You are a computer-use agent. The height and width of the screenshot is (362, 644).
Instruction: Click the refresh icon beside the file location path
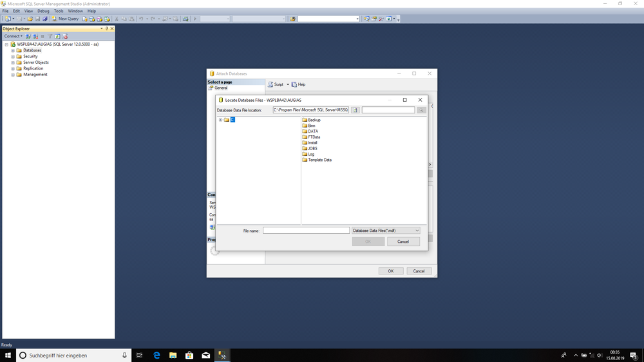[x=355, y=110]
